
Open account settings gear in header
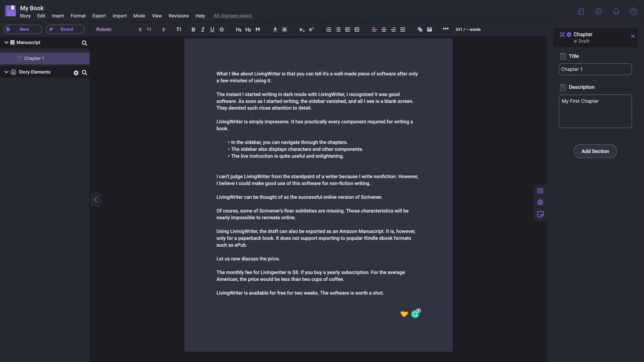pyautogui.click(x=599, y=12)
